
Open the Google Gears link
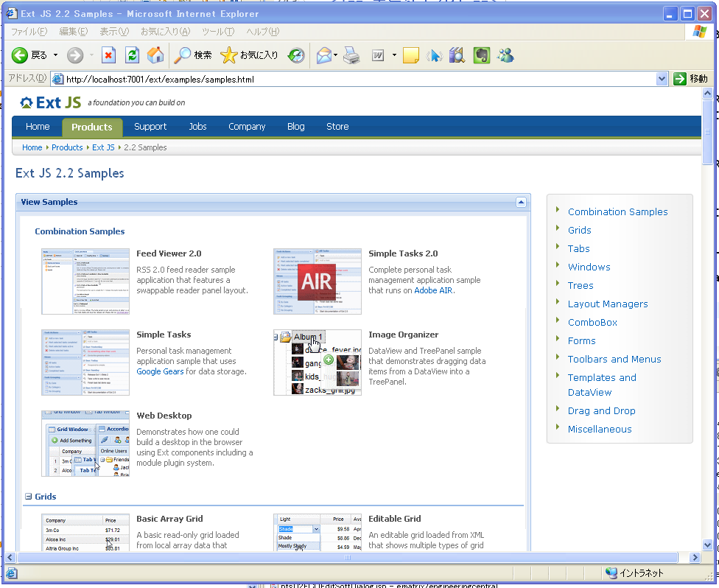[160, 371]
